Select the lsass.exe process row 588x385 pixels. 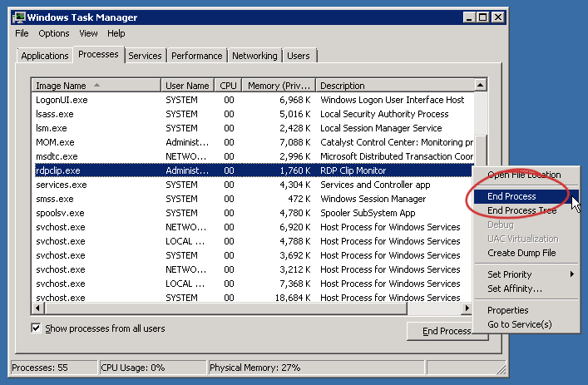tap(253, 114)
